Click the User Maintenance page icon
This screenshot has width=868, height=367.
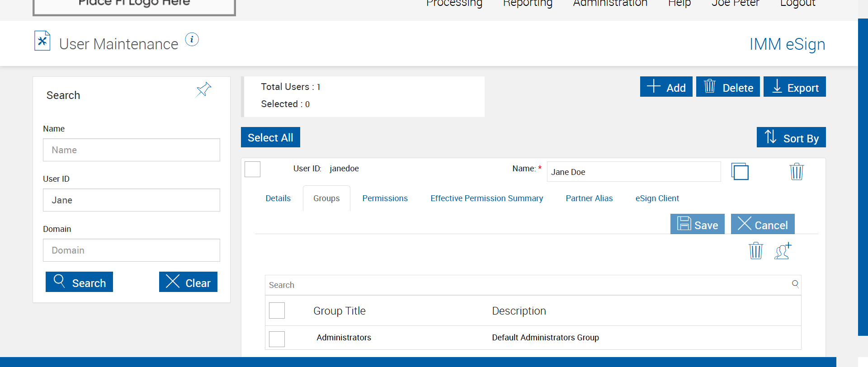(42, 41)
